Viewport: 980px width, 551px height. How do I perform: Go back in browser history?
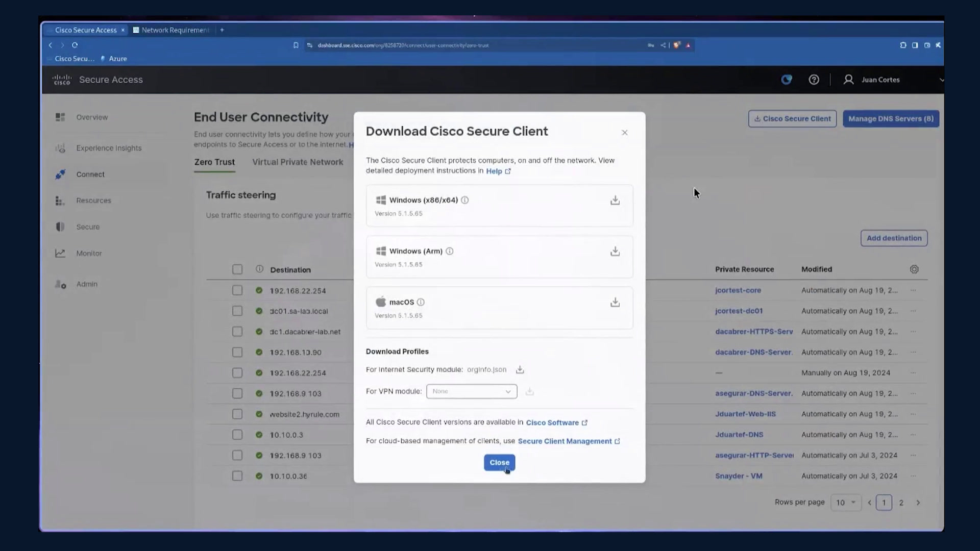point(51,45)
